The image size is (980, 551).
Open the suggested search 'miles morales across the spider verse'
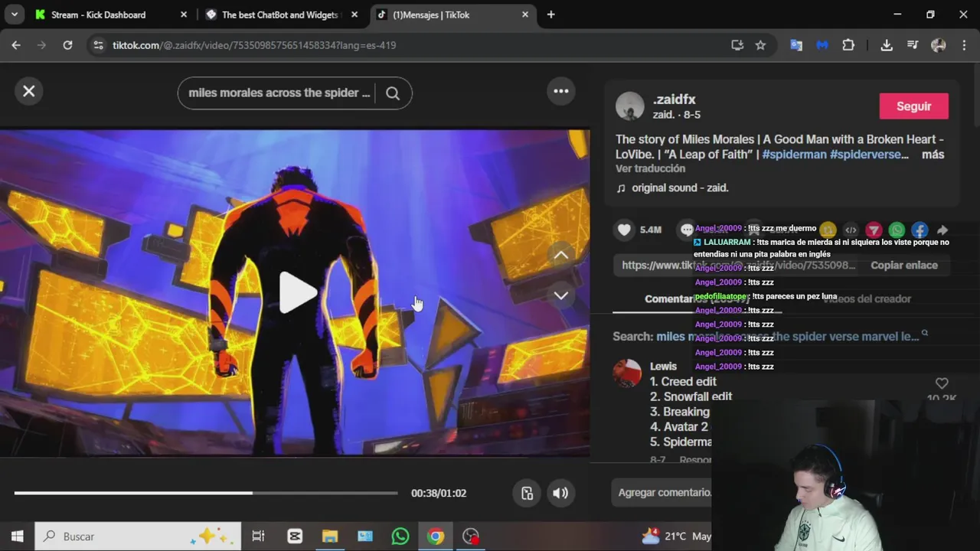coord(787,337)
